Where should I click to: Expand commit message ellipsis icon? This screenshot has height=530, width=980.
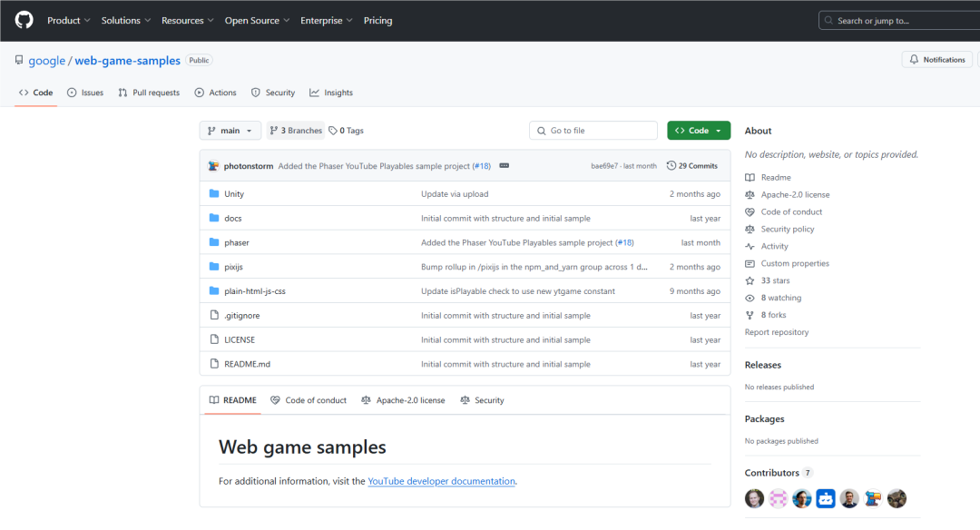(x=504, y=165)
